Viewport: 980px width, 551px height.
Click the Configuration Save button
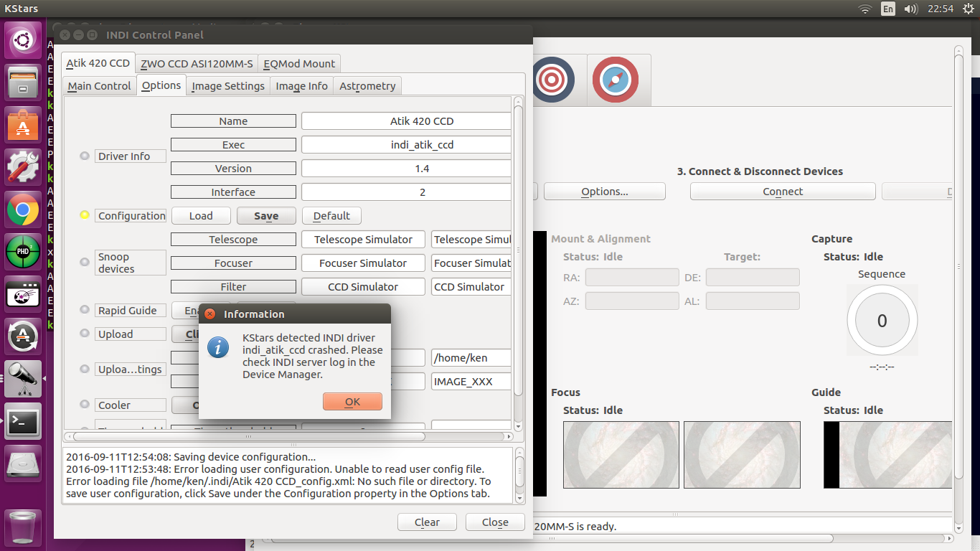[x=266, y=216]
